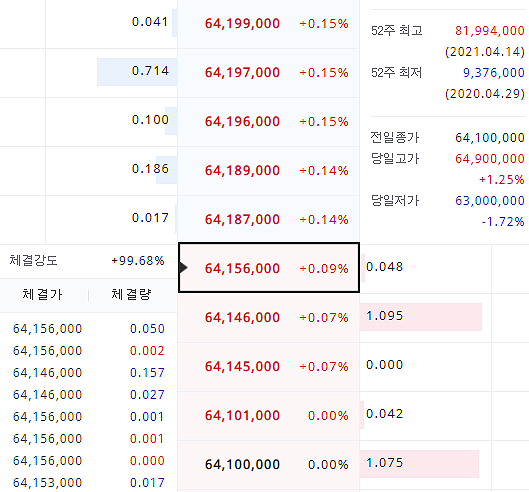Image resolution: width=529 pixels, height=492 pixels.
Task: Select the trade entry with volume 0.157
Action: click(x=88, y=373)
